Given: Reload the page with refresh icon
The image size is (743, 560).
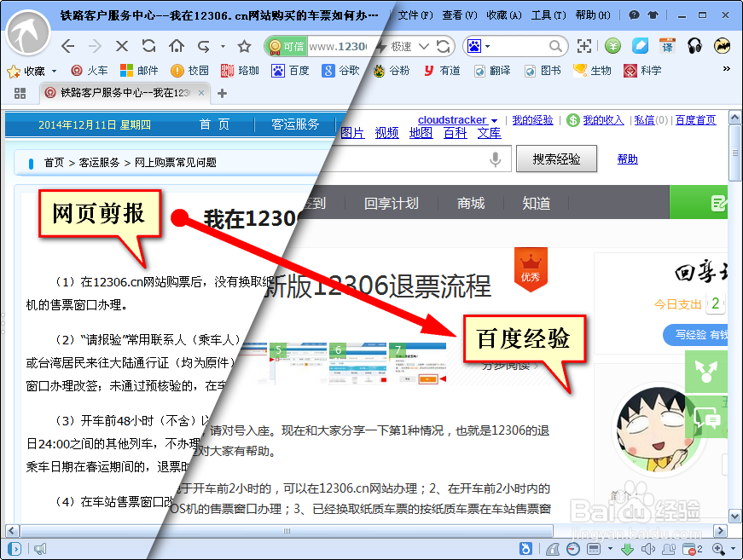Looking at the screenshot, I should (x=148, y=46).
